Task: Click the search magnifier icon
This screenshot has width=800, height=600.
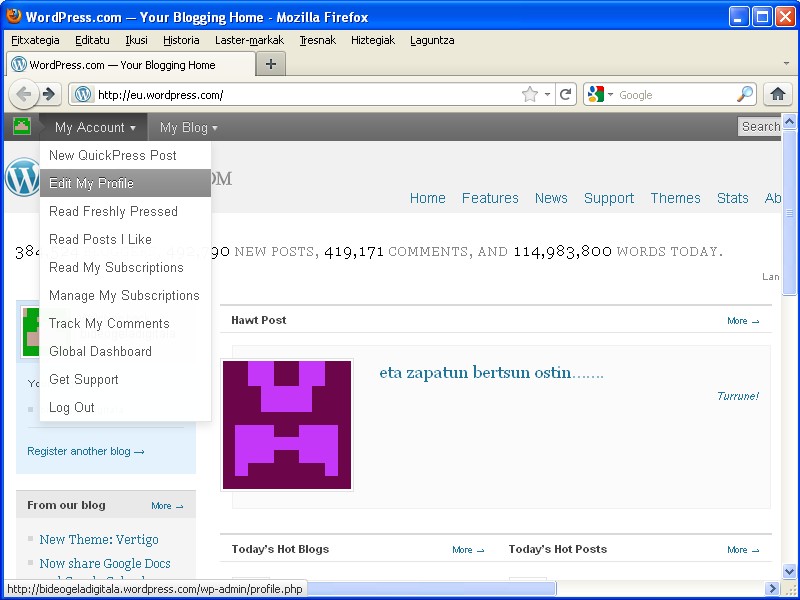Action: pos(745,94)
